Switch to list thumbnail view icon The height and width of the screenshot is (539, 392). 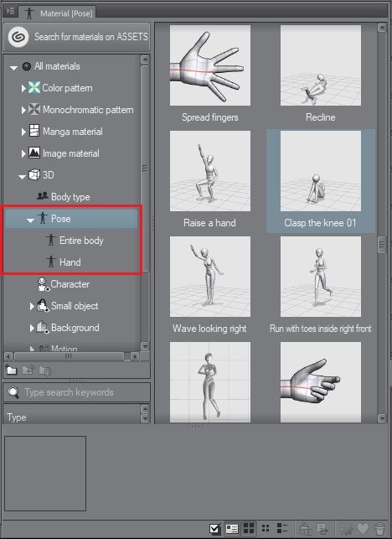coord(282,528)
